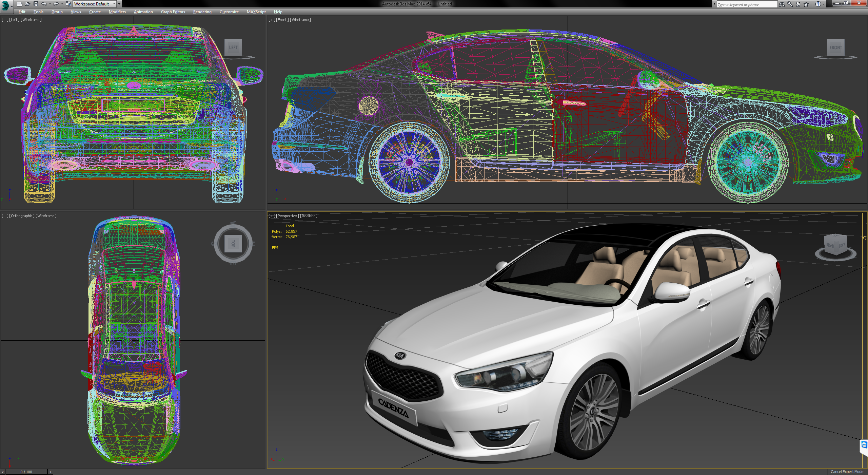Click the Save File floppy icon

[36, 4]
